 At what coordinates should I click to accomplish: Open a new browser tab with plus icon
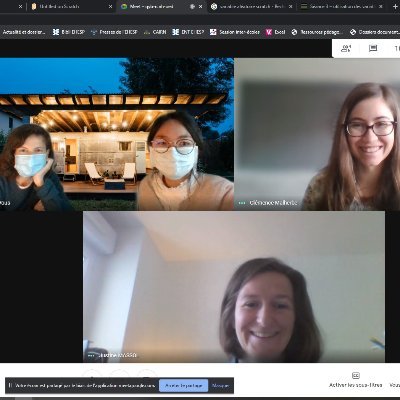coord(395,6)
